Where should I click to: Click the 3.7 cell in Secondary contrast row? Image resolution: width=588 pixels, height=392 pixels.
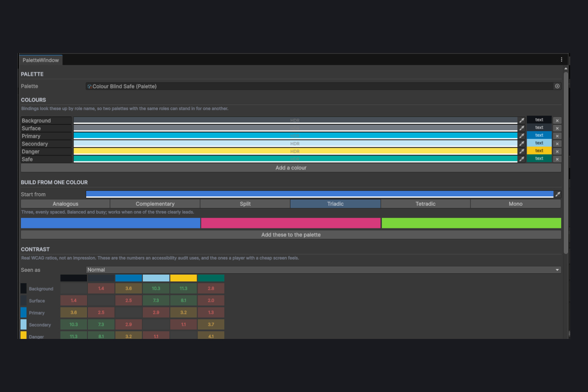click(x=211, y=325)
